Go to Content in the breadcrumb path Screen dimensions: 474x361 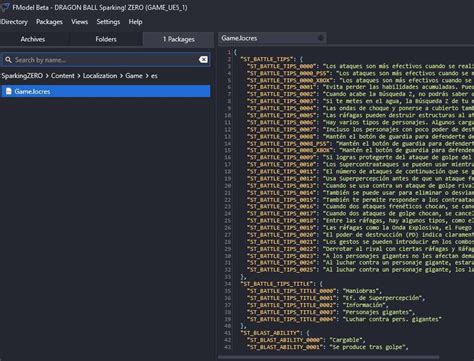click(63, 76)
